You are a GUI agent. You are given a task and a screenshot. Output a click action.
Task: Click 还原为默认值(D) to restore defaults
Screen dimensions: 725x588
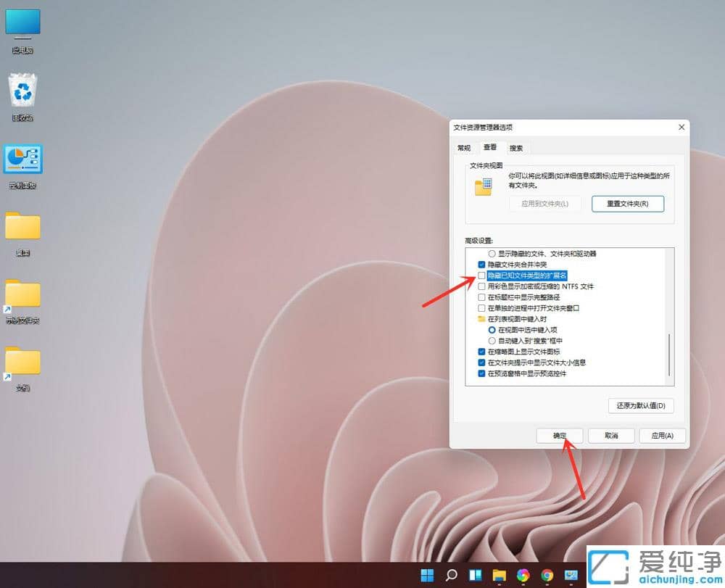point(640,406)
